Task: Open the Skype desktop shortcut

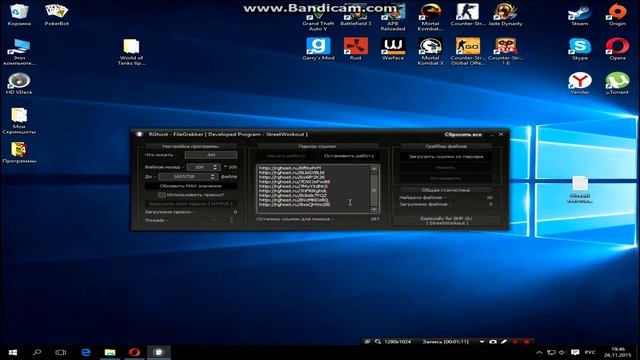Action: tap(580, 49)
